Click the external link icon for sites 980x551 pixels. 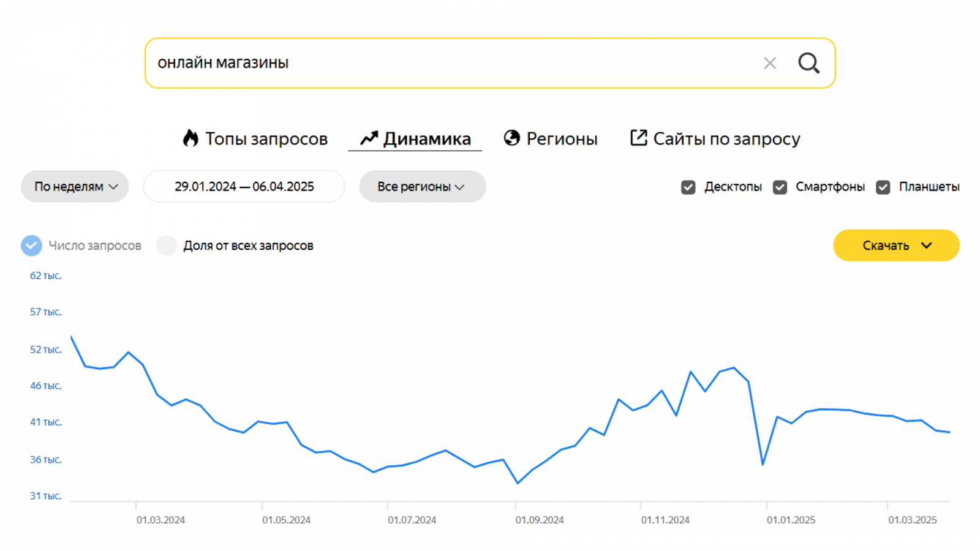point(638,138)
